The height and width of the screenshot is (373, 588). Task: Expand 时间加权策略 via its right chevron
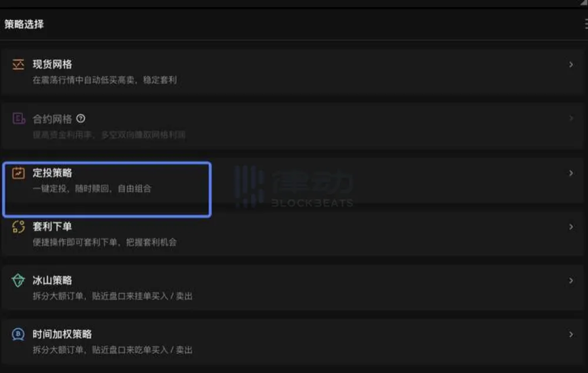tap(571, 334)
